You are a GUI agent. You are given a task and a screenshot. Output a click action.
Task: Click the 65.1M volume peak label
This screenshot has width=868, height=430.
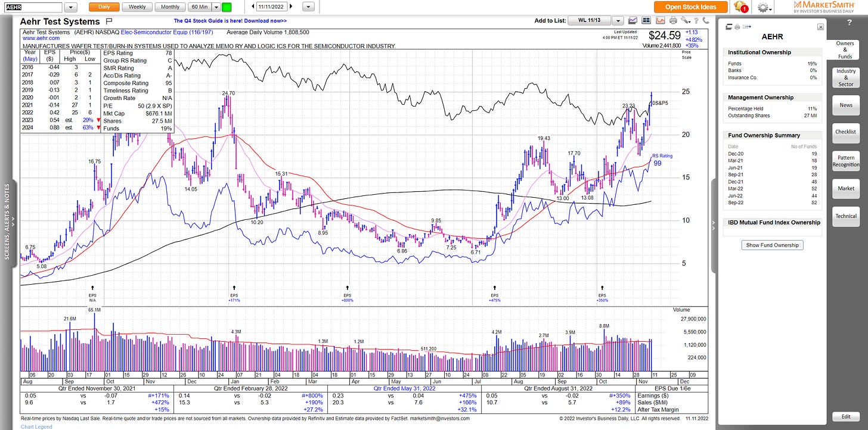[95, 310]
